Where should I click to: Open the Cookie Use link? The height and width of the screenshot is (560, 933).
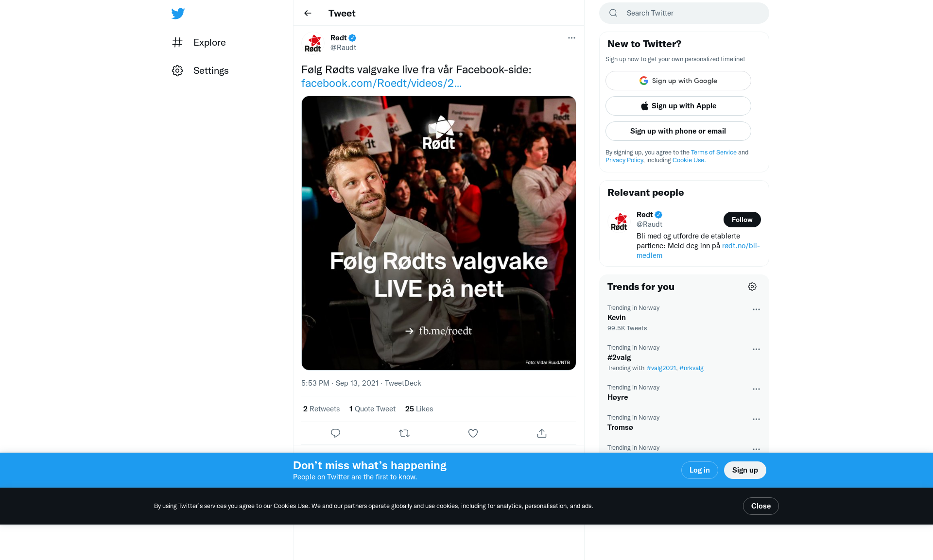[689, 160]
